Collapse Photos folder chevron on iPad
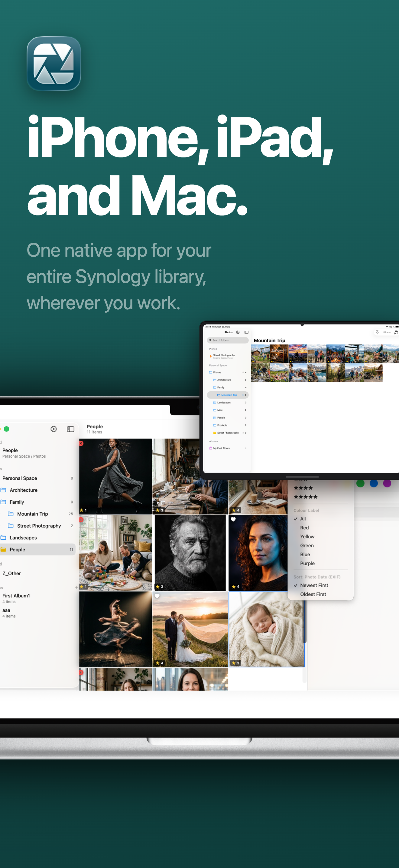This screenshot has width=399, height=868. pyautogui.click(x=245, y=372)
